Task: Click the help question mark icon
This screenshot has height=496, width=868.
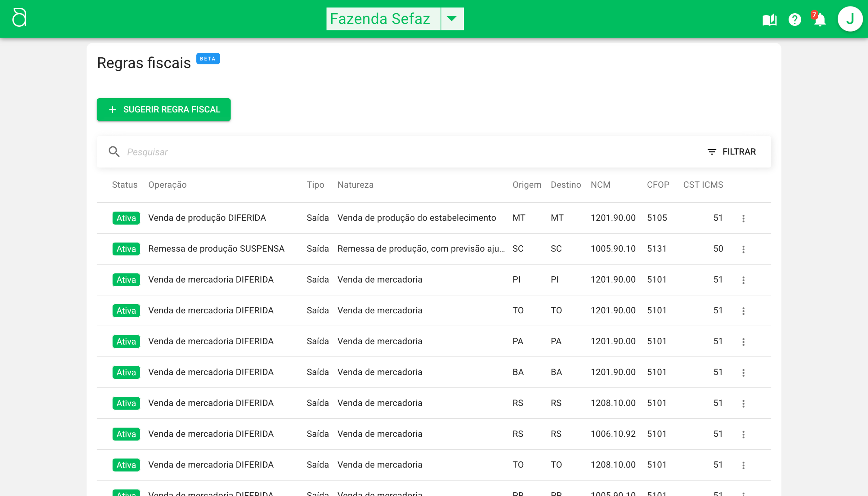Action: pyautogui.click(x=794, y=19)
